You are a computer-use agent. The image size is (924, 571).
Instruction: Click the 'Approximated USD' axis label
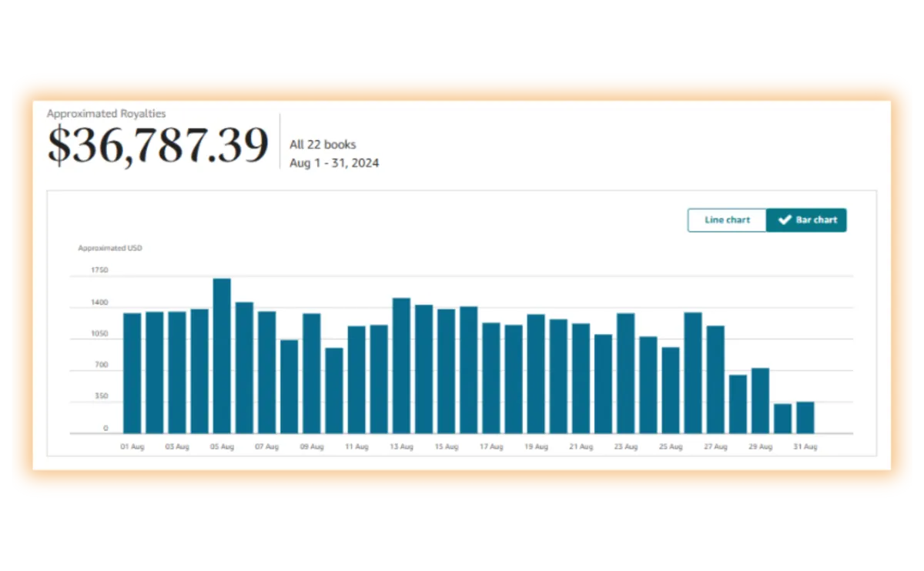tap(110, 248)
